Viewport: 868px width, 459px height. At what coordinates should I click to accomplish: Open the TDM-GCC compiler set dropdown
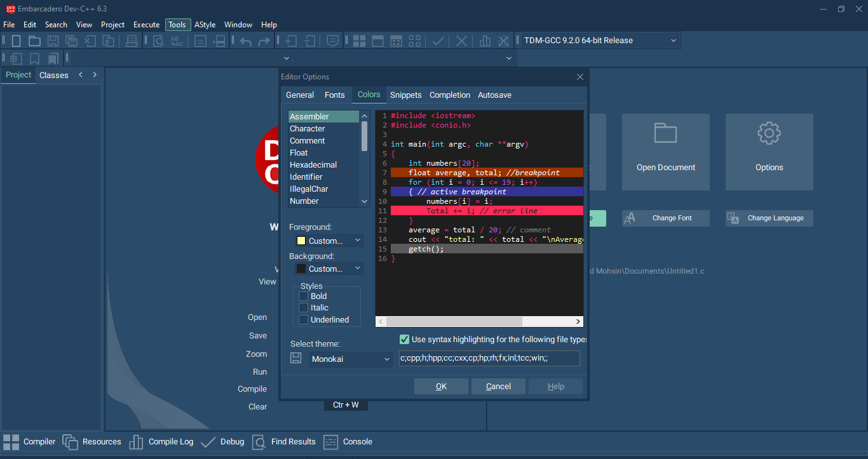point(600,41)
